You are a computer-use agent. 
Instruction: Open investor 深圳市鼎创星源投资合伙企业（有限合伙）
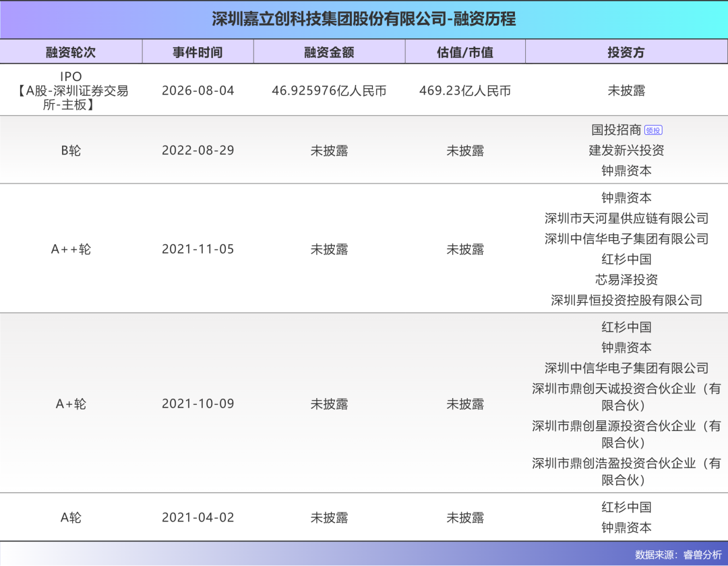[x=626, y=434]
